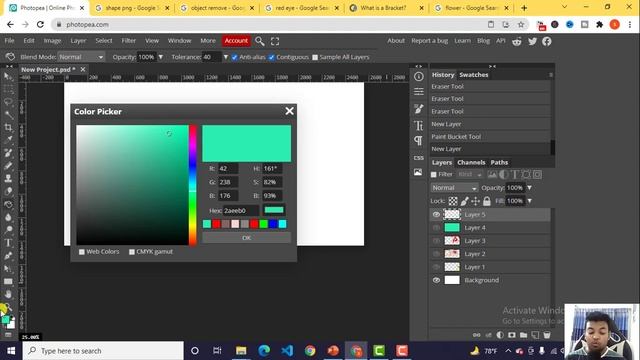Open the Window menu
This screenshot has height=360, width=640.
pyautogui.click(x=180, y=41)
